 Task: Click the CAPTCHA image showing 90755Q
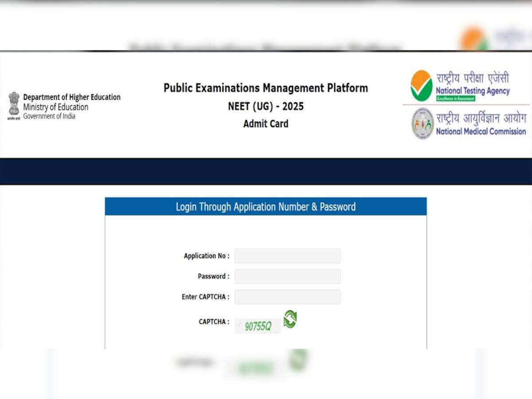(x=258, y=325)
